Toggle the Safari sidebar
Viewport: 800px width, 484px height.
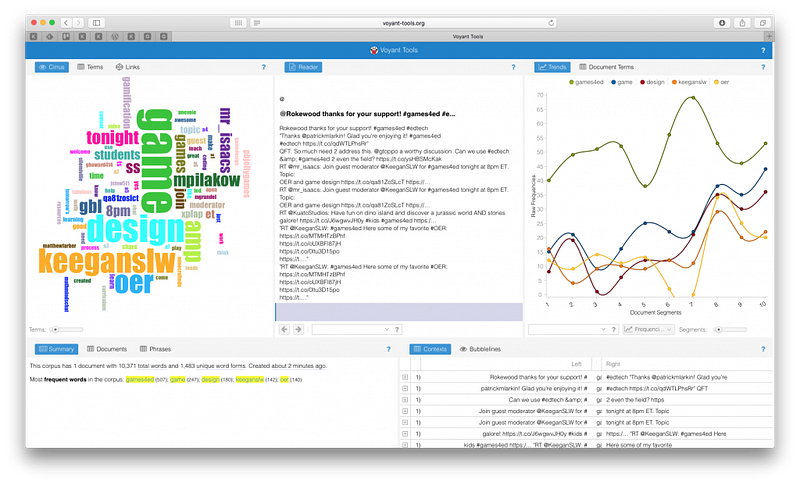pos(96,22)
